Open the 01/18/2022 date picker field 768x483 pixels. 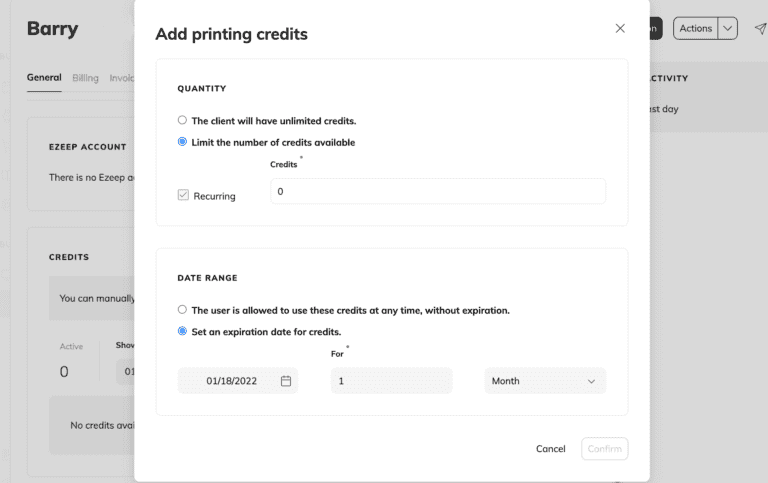(230, 381)
